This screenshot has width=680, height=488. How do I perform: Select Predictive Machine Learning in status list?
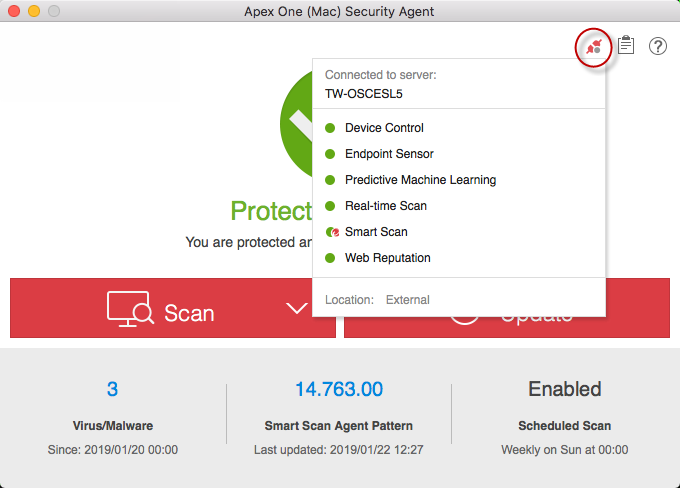click(x=420, y=180)
